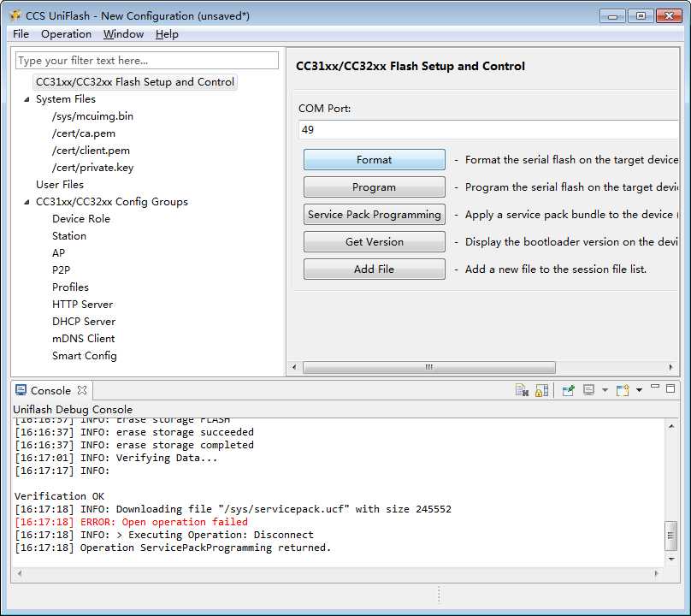
Task: Select the Smart Config group
Action: (84, 356)
